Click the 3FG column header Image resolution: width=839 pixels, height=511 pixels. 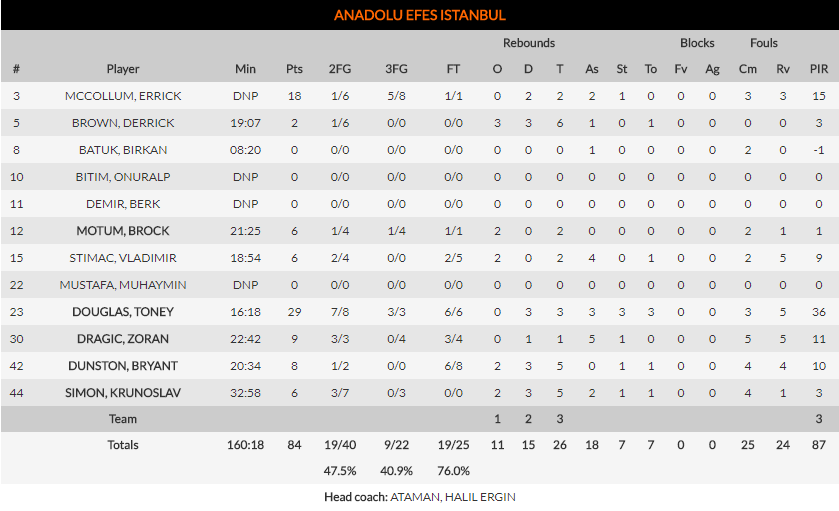coord(396,69)
